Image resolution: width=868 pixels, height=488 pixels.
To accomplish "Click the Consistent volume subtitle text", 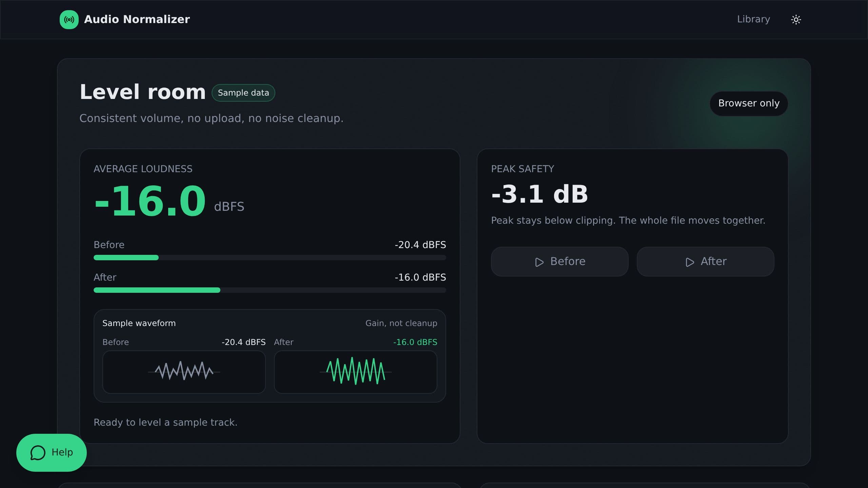I will pyautogui.click(x=211, y=118).
